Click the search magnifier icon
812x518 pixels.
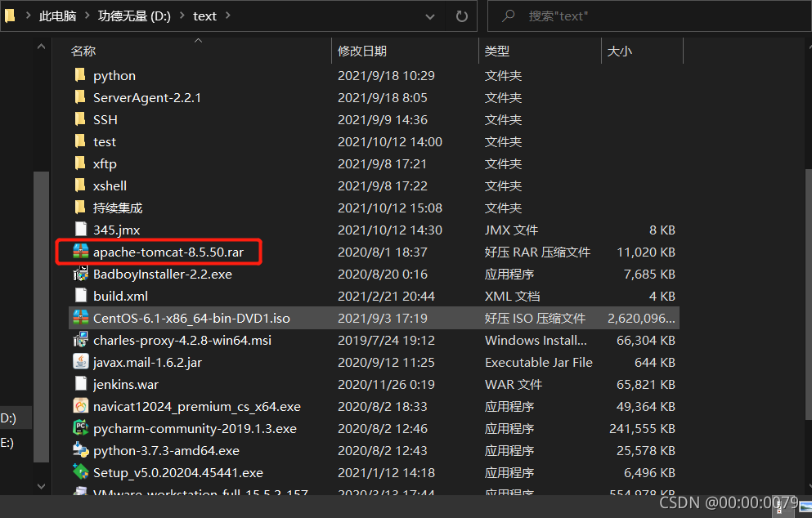click(508, 16)
